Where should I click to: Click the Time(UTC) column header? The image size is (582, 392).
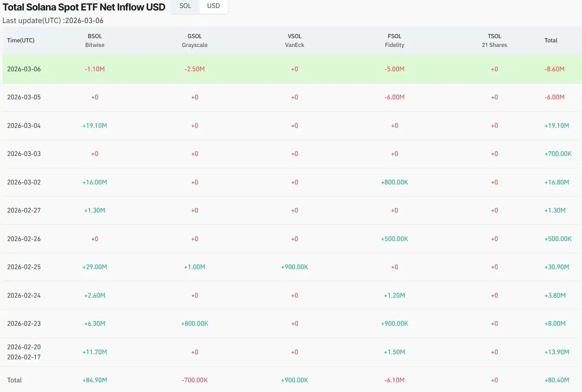pyautogui.click(x=21, y=41)
